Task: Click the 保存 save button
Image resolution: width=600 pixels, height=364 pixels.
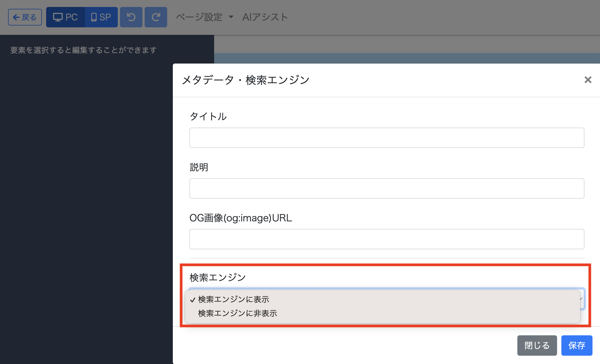Action: (x=577, y=346)
